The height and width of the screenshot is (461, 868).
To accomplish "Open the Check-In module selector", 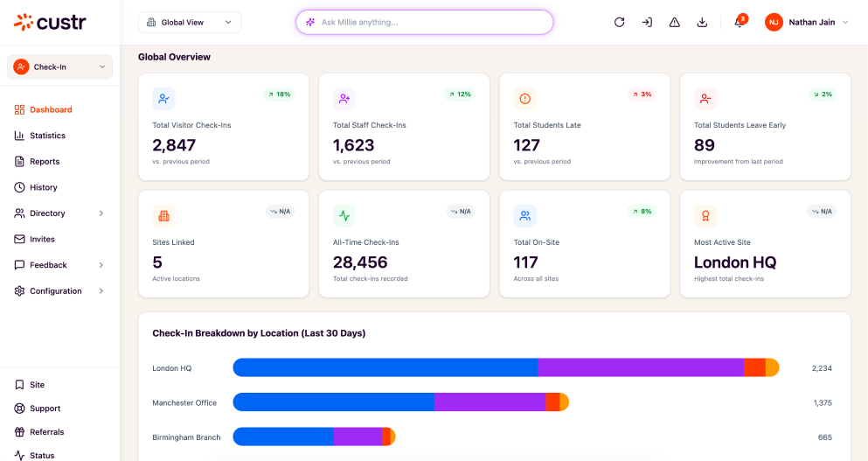I will point(59,66).
